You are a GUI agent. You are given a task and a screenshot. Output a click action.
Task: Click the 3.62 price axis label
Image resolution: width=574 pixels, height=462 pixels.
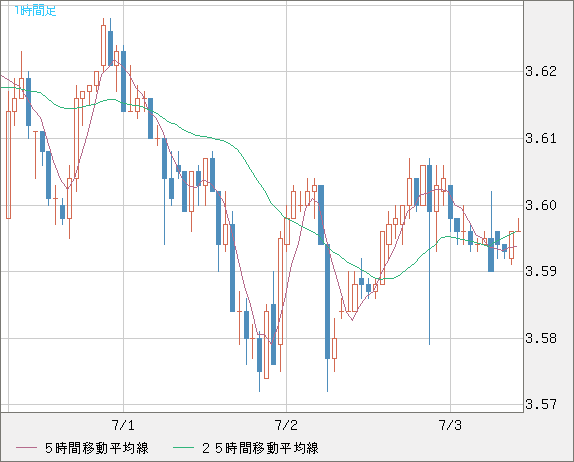[541, 71]
